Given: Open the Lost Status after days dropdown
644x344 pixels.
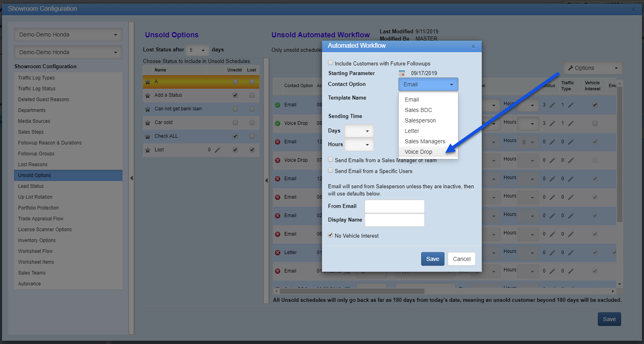Looking at the screenshot, I should pyautogui.click(x=198, y=50).
